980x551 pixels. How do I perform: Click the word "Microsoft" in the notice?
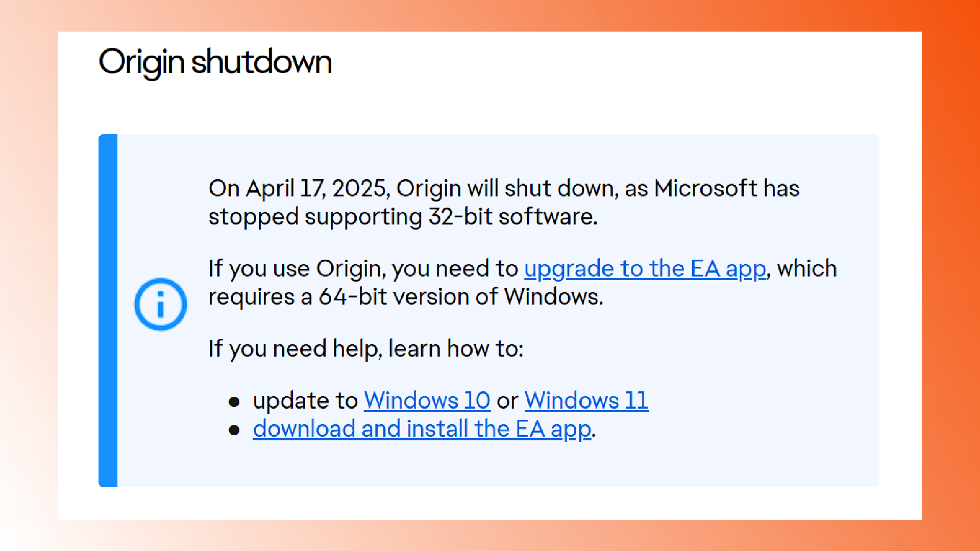[706, 188]
